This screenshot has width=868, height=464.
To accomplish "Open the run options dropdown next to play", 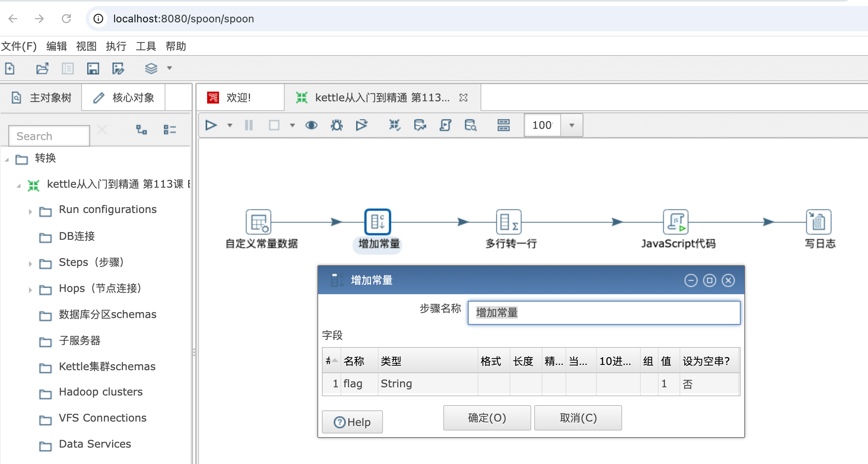I will click(x=229, y=125).
